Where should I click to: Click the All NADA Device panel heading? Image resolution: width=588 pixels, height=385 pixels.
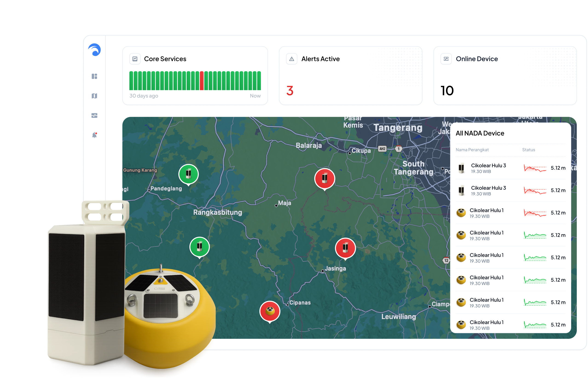pos(480,133)
